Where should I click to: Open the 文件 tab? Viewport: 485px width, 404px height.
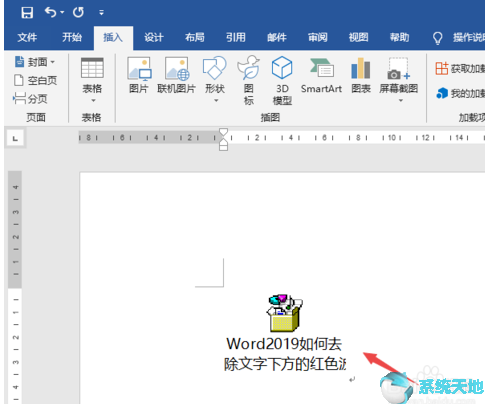27,37
